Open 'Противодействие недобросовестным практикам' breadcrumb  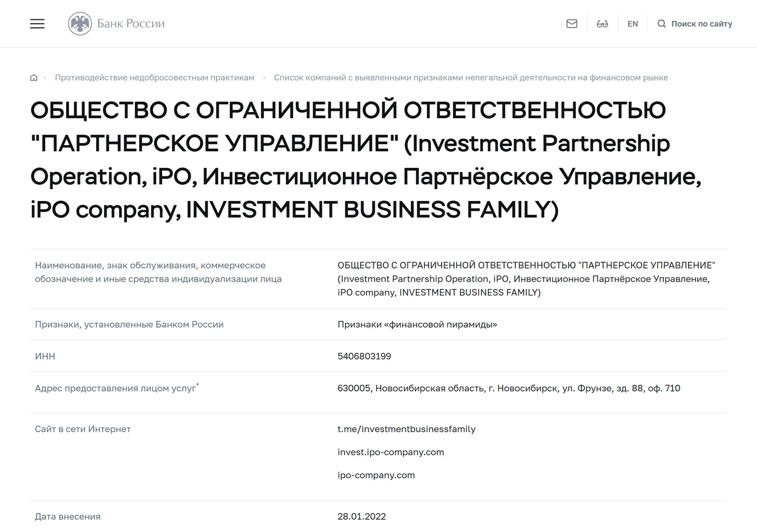[155, 78]
